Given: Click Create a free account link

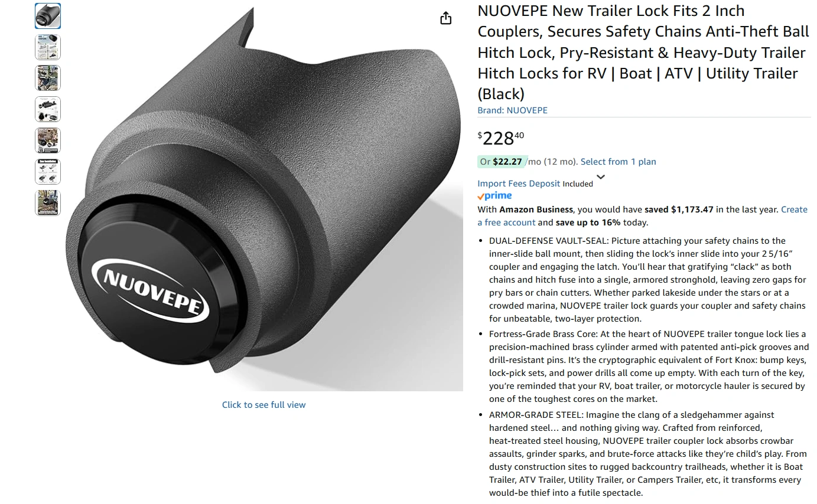Looking at the screenshot, I should coord(643,216).
